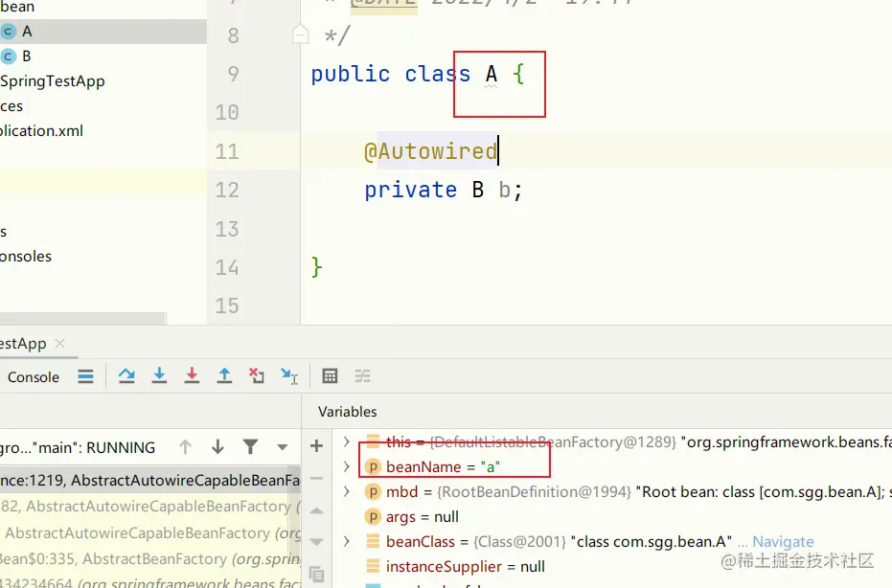
Task: Open the thread selector dropdown arrow
Action: point(282,447)
